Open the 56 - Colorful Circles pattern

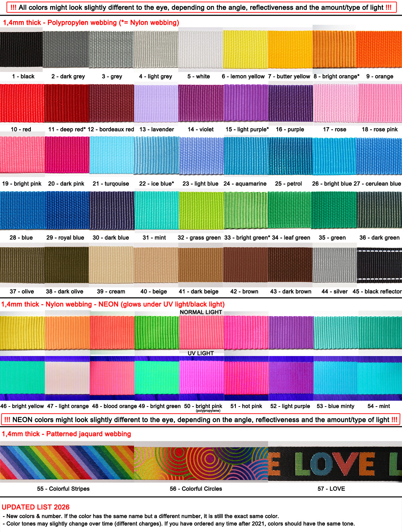tap(201, 463)
